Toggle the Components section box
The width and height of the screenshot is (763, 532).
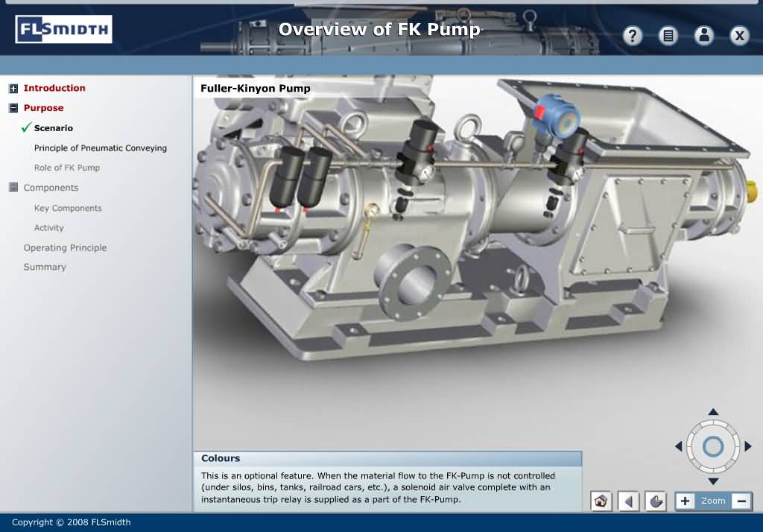point(13,188)
